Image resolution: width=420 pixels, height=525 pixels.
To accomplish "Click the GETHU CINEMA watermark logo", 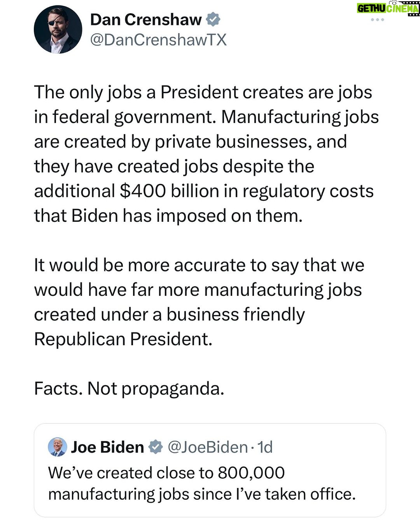I will 388,8.
